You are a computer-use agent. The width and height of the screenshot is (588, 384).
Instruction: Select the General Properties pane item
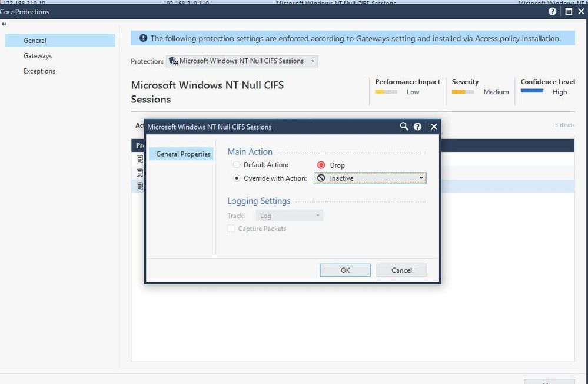[183, 154]
